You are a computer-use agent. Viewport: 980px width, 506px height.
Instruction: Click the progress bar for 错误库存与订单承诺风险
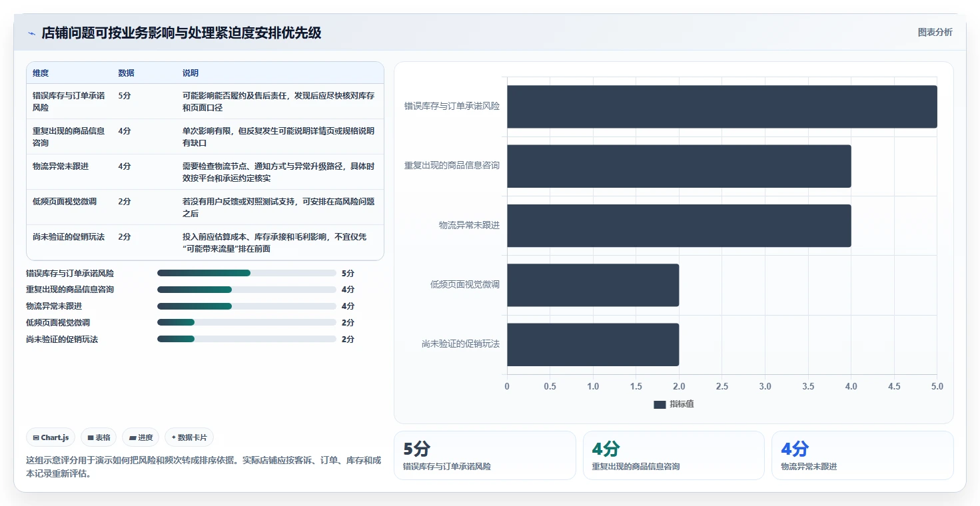pos(246,273)
